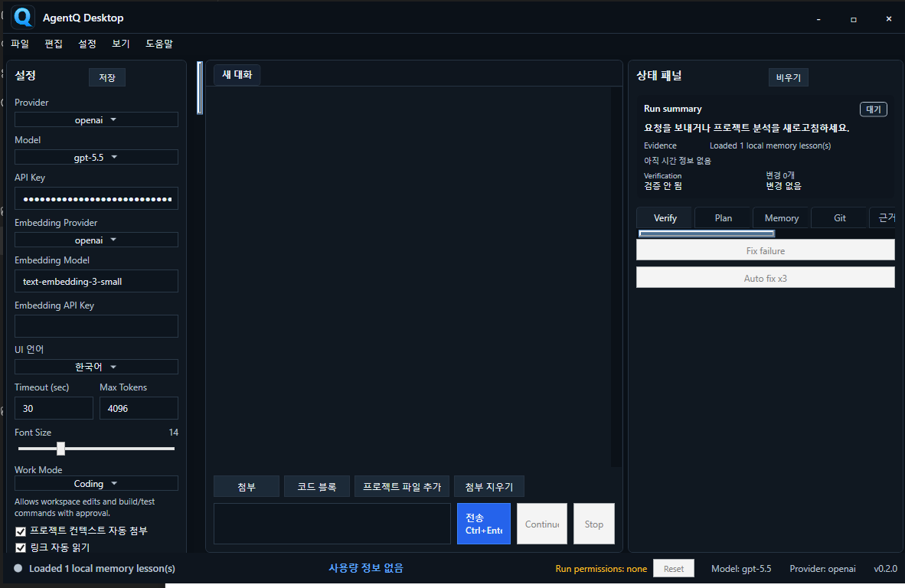Open the 파일 menu

[x=20, y=44]
